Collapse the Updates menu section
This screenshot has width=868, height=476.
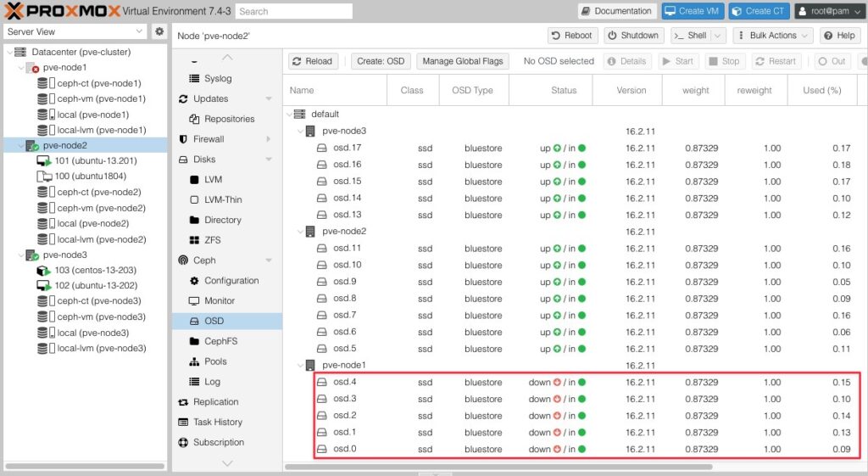[269, 99]
